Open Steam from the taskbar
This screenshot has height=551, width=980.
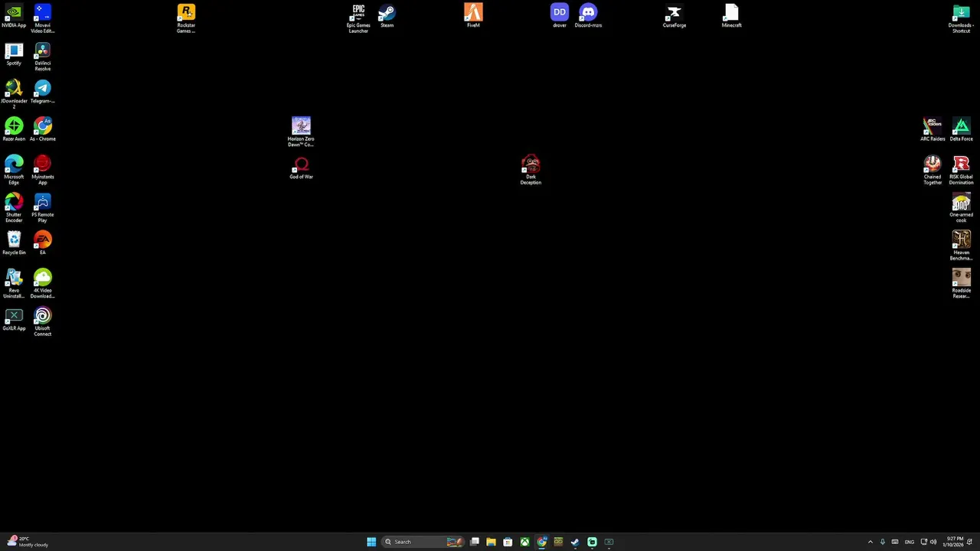click(575, 542)
